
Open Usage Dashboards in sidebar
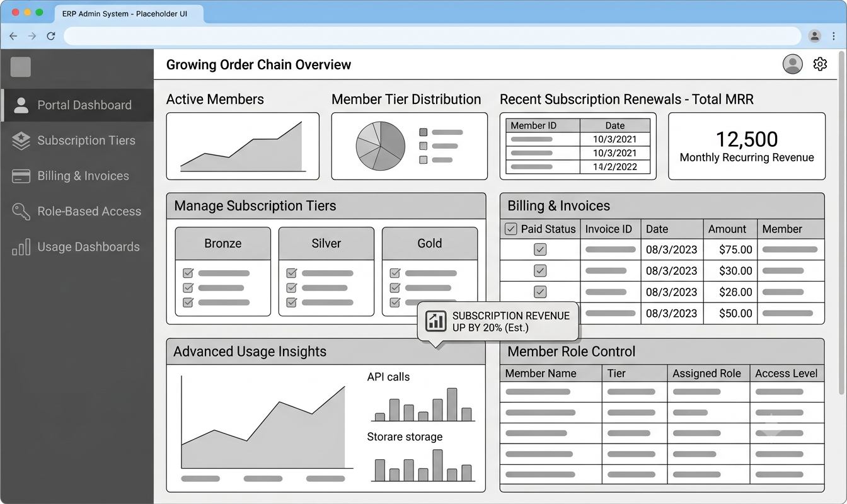pyautogui.click(x=77, y=246)
